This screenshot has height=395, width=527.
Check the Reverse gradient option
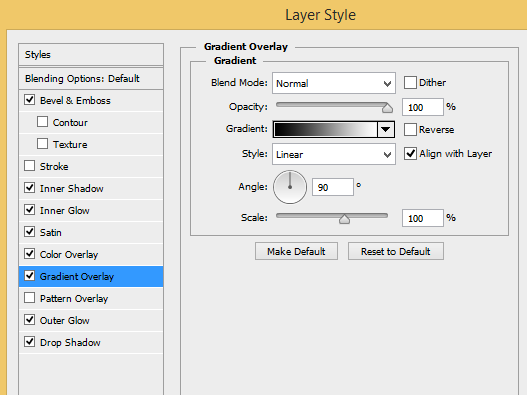point(410,129)
